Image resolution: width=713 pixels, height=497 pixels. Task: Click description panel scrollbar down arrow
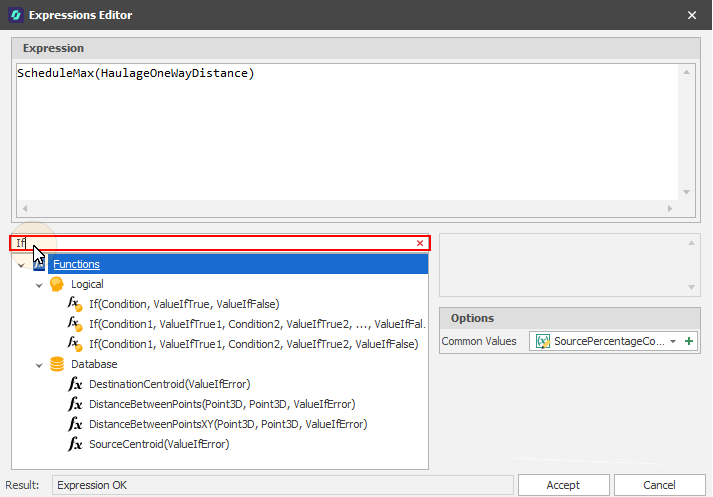691,287
